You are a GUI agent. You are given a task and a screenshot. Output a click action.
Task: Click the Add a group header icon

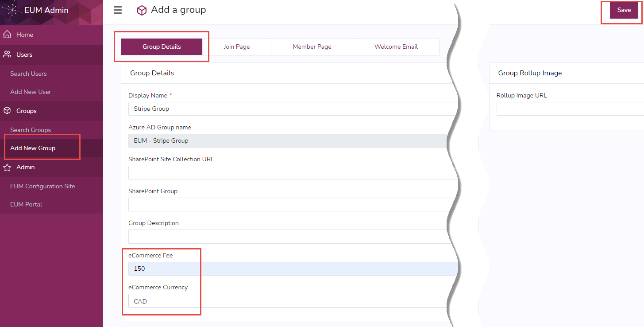(142, 10)
